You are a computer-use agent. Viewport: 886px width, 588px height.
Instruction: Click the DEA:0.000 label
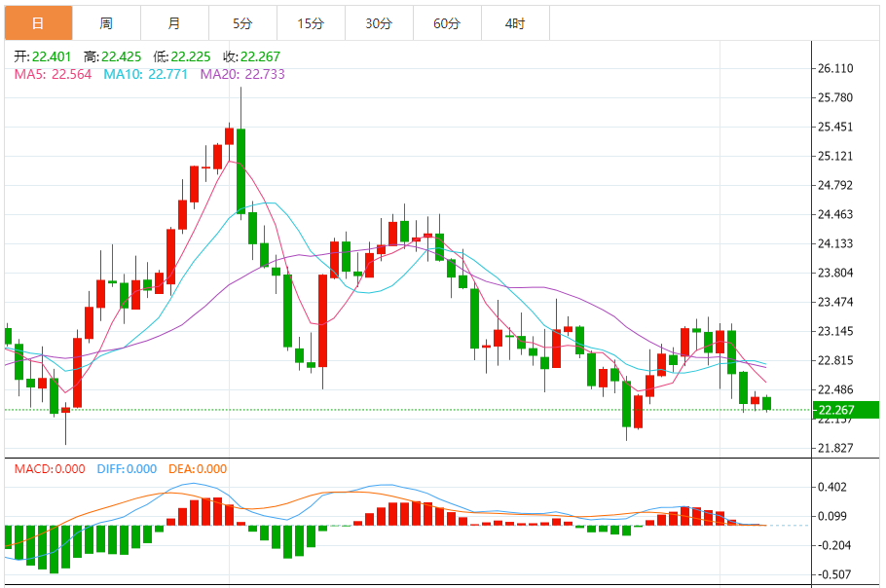coord(198,469)
